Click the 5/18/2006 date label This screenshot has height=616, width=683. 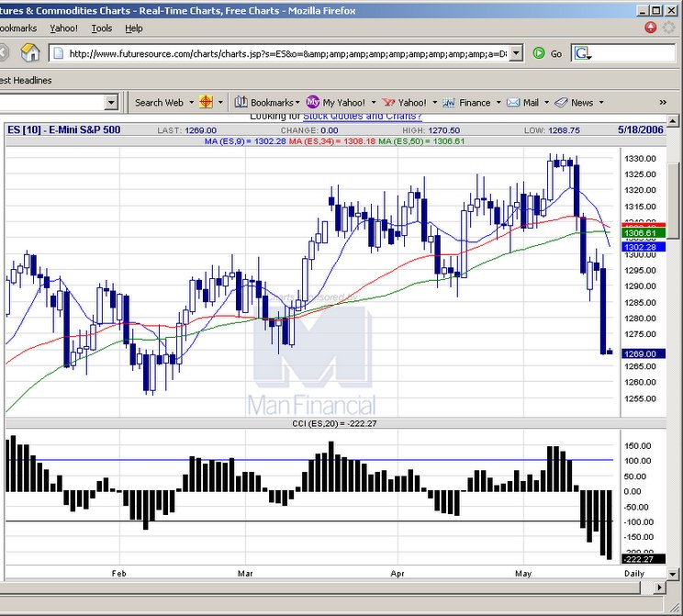tap(641, 129)
